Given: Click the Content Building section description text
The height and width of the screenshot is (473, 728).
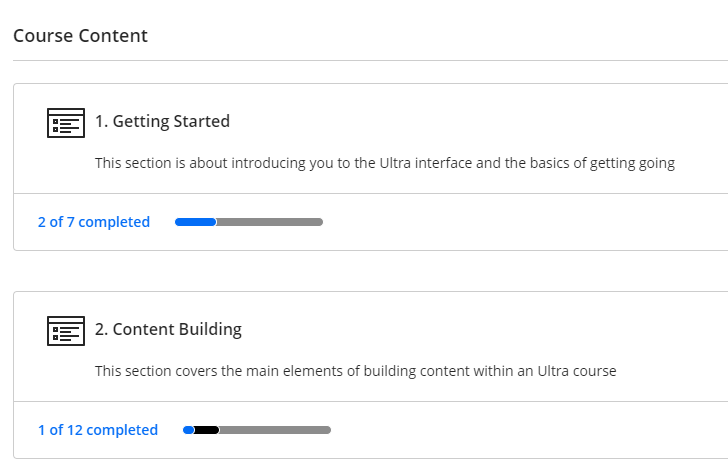Looking at the screenshot, I should click(x=355, y=371).
